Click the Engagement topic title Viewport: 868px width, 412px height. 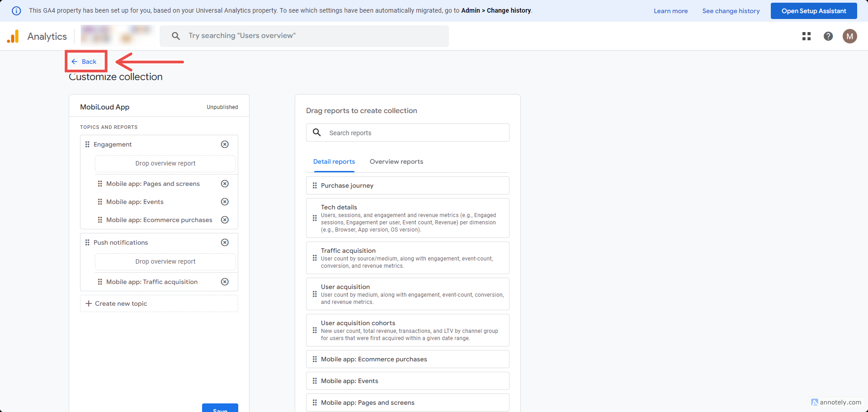[x=113, y=144]
